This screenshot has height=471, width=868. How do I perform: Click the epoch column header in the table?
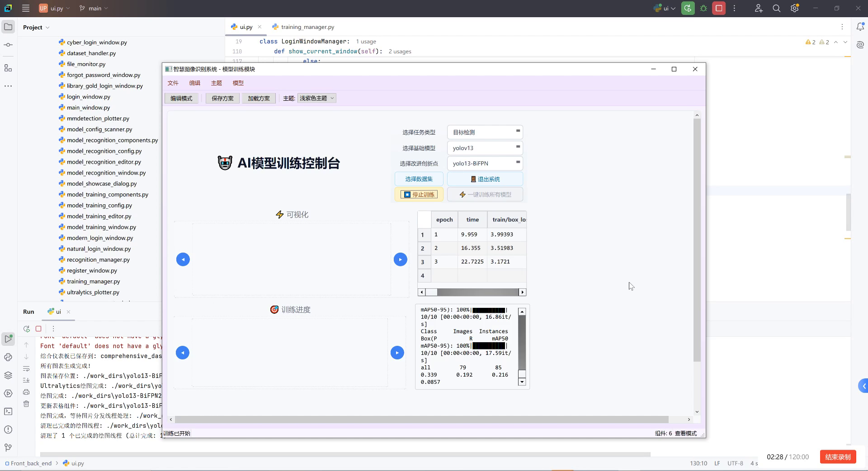pyautogui.click(x=444, y=220)
